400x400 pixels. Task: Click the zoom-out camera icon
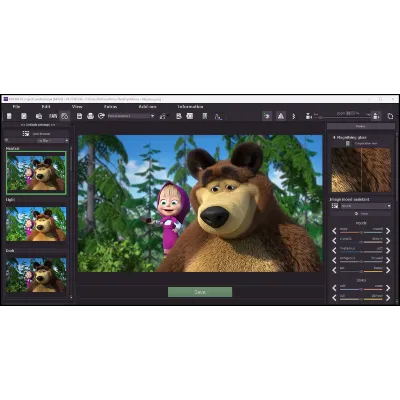tap(309, 116)
